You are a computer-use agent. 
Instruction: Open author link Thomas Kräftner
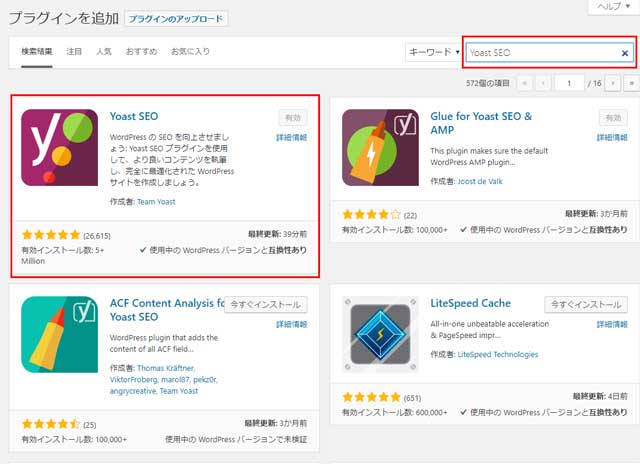(x=166, y=368)
